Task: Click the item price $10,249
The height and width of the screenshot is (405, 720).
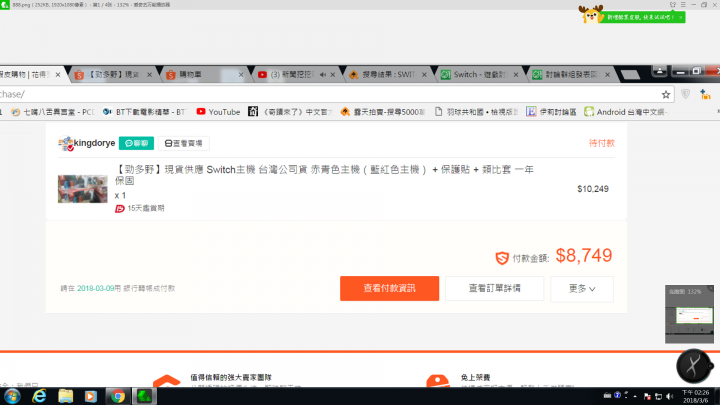Action: point(593,189)
